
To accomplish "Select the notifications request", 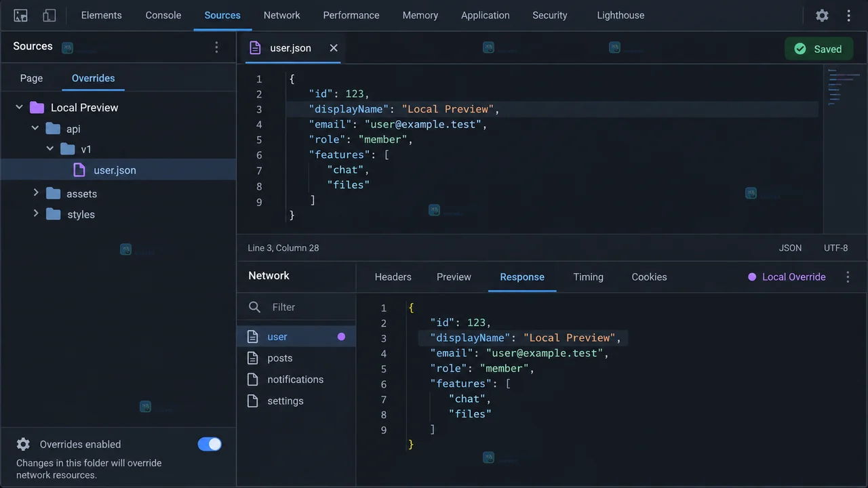I will (296, 379).
